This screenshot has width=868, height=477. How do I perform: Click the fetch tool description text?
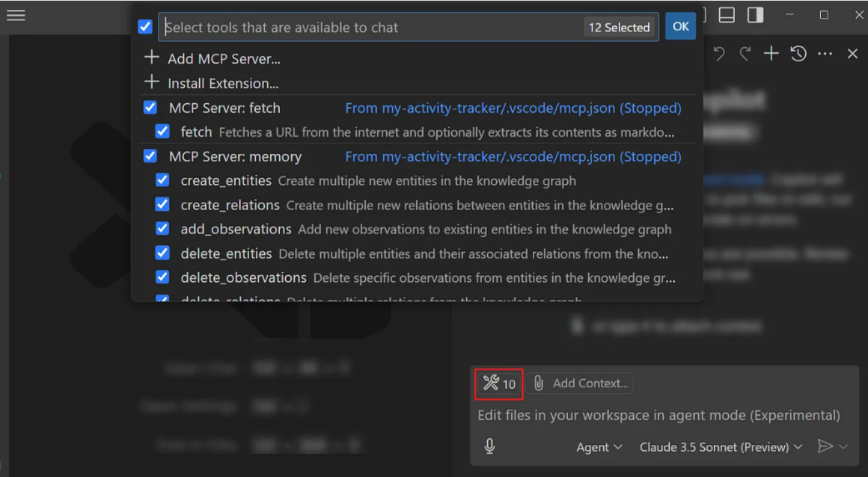click(447, 132)
